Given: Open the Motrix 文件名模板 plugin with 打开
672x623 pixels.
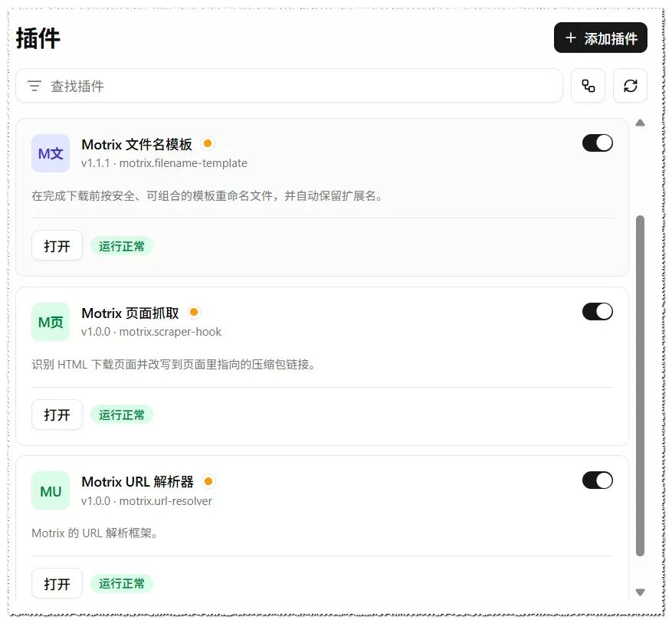Looking at the screenshot, I should [x=57, y=245].
